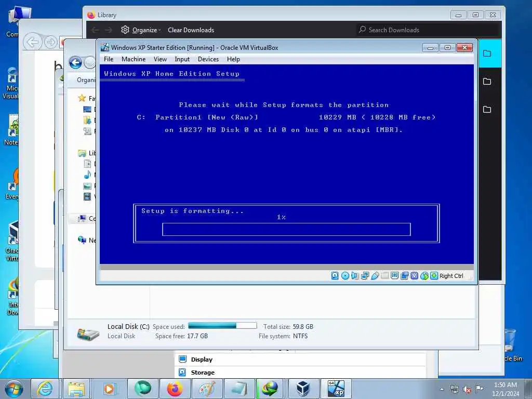Click the greyed shared folders status icon
The width and height of the screenshot is (532, 399).
[x=384, y=276]
